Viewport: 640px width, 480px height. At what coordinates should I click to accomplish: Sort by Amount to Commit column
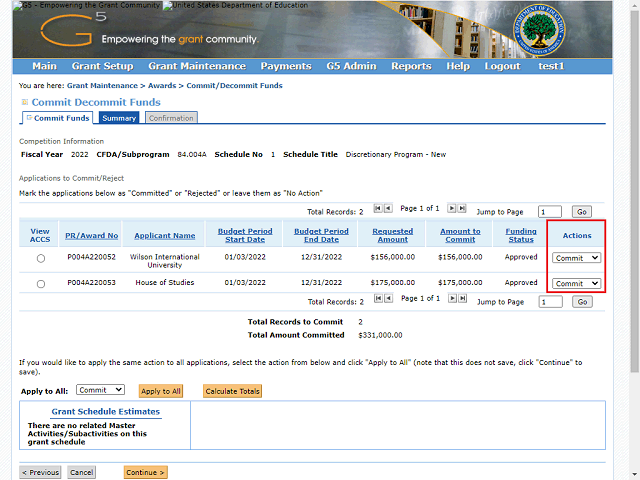point(460,235)
